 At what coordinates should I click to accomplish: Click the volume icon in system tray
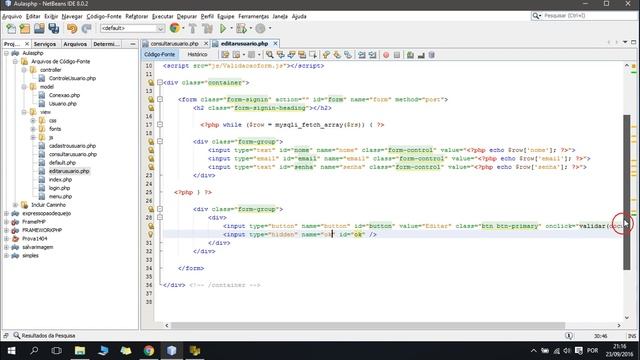coord(567,351)
